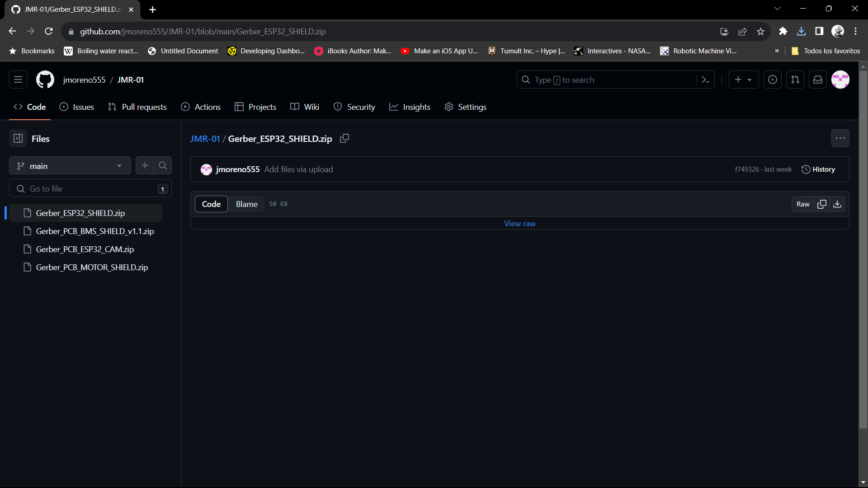The image size is (868, 488).
Task: Open the command palette icon
Action: pyautogui.click(x=705, y=80)
